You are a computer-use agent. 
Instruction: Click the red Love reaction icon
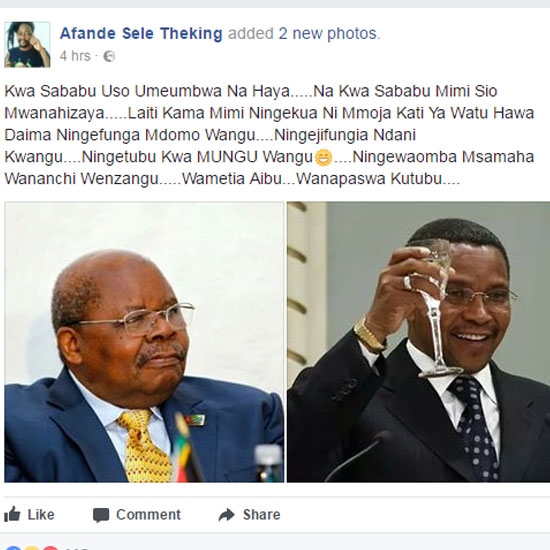[x=51, y=548]
